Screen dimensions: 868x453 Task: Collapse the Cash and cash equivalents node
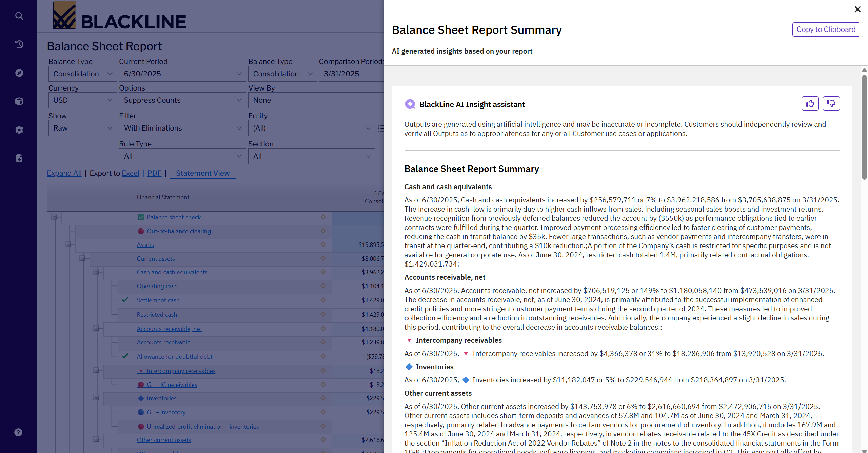[x=96, y=272]
